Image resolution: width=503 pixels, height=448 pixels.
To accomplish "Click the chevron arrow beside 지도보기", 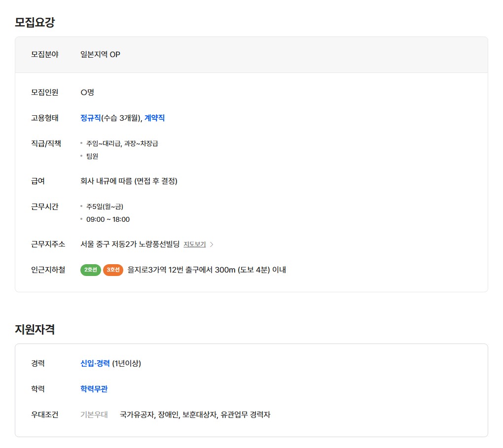I will pos(212,244).
